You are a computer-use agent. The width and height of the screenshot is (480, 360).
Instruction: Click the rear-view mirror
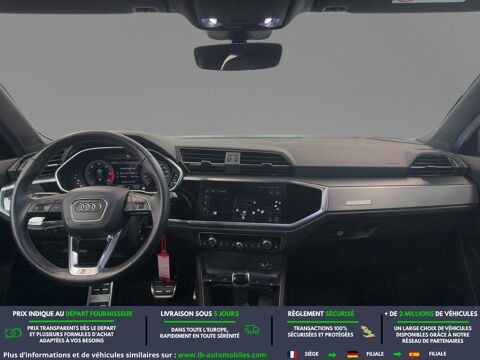(238, 56)
